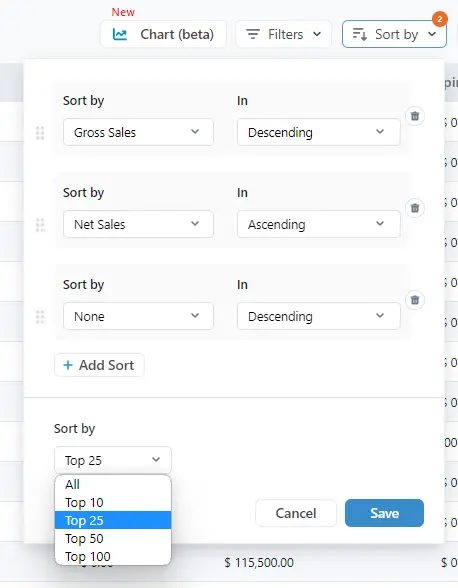The width and height of the screenshot is (458, 588).
Task: Open the Gross Sales field dropdown
Action: coord(138,132)
